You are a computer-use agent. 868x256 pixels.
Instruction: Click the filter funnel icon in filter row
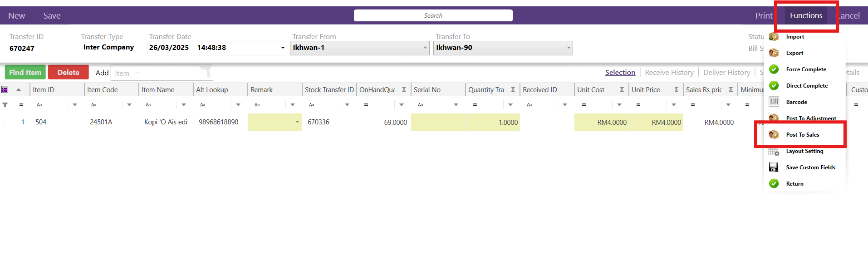[5, 105]
